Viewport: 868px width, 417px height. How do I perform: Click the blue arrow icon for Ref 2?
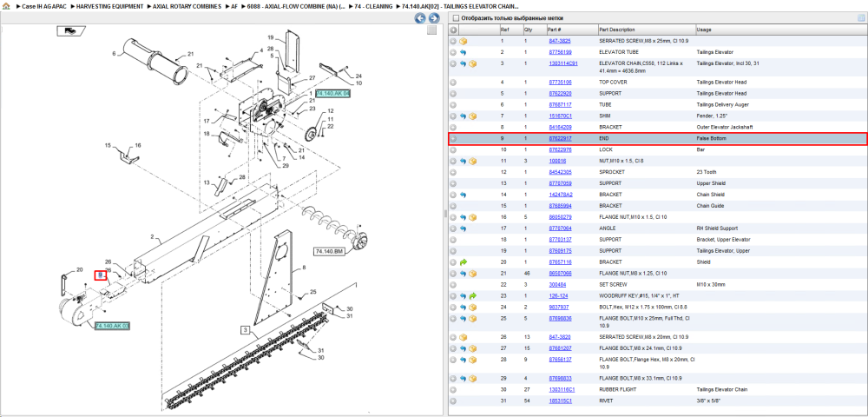[x=464, y=53]
